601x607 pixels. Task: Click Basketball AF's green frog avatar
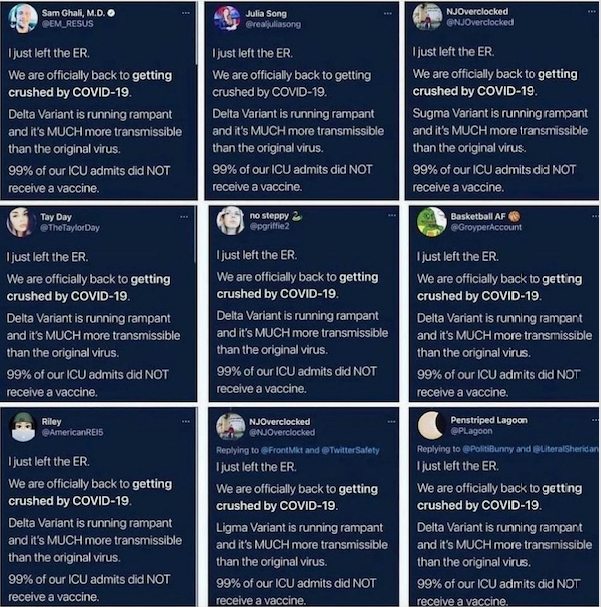tap(431, 221)
